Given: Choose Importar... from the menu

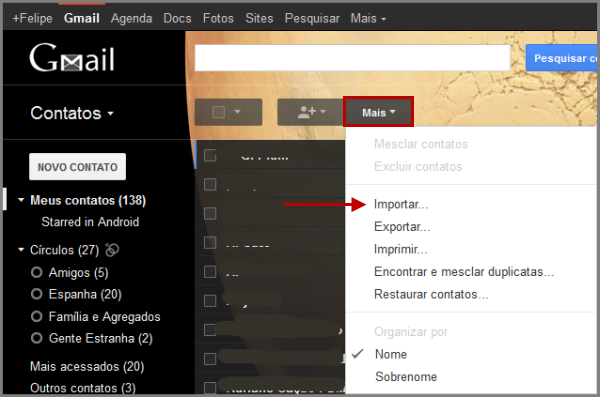Looking at the screenshot, I should [401, 204].
